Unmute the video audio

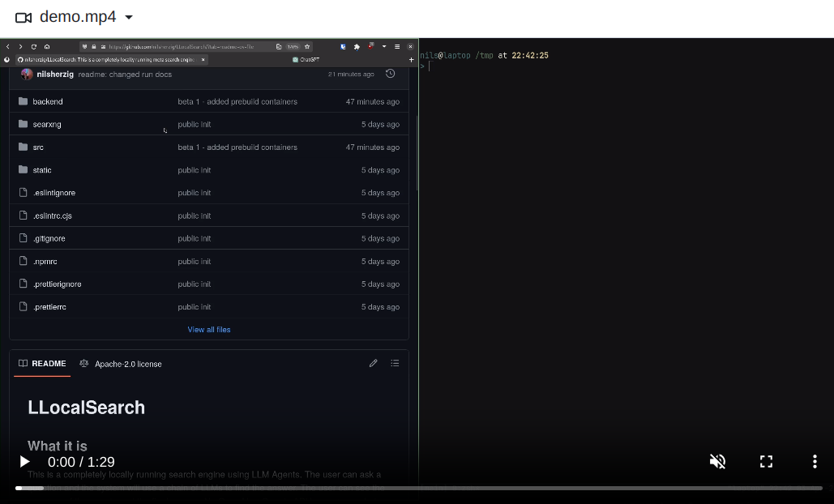[x=717, y=462]
